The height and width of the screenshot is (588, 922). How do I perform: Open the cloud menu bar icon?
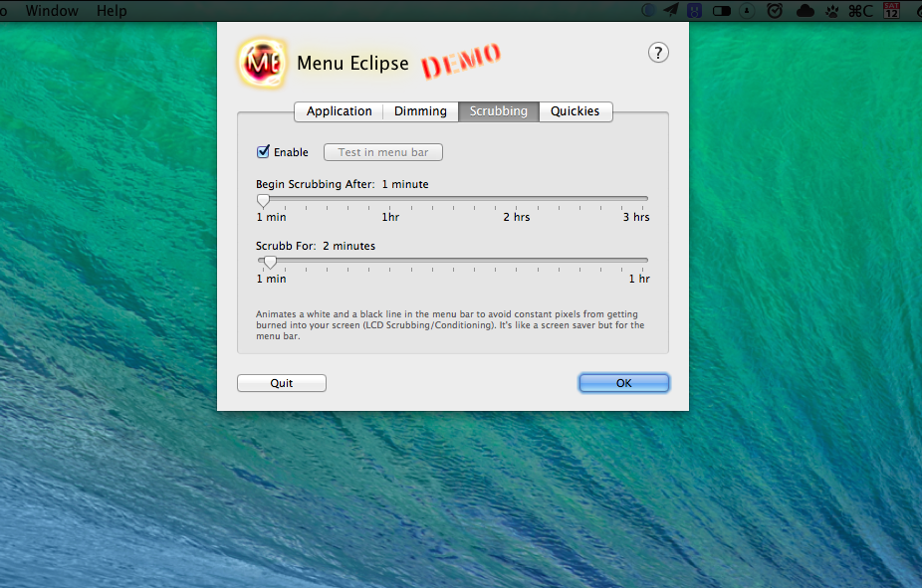(805, 11)
